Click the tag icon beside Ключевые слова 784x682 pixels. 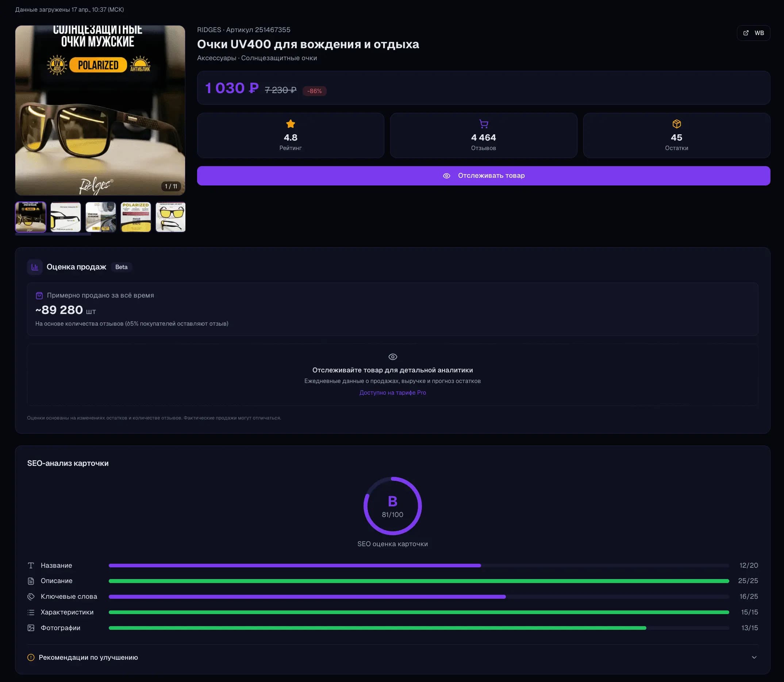tap(31, 596)
